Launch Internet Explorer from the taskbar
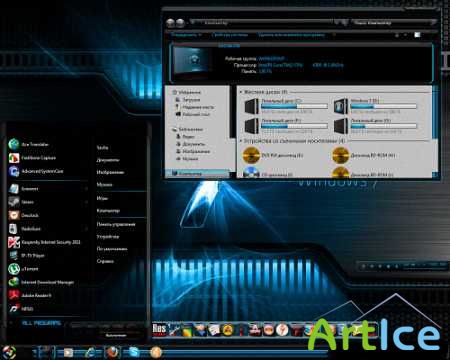 pos(90,352)
